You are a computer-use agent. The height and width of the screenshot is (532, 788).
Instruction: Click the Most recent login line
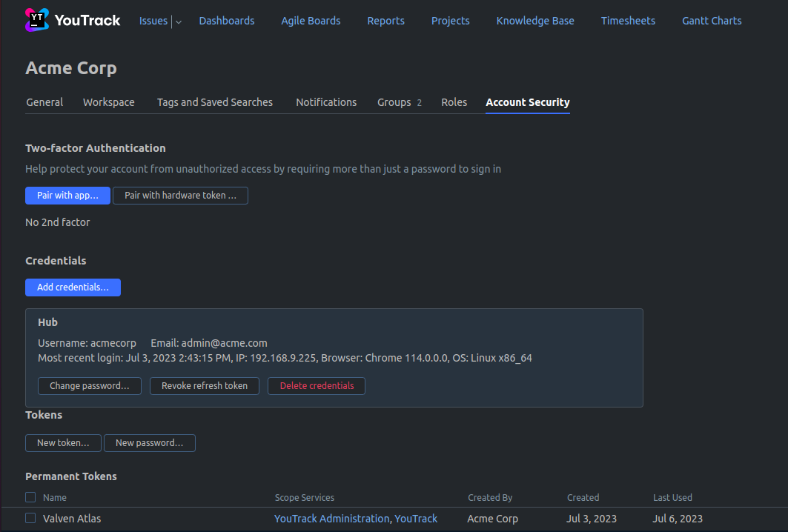click(x=285, y=358)
